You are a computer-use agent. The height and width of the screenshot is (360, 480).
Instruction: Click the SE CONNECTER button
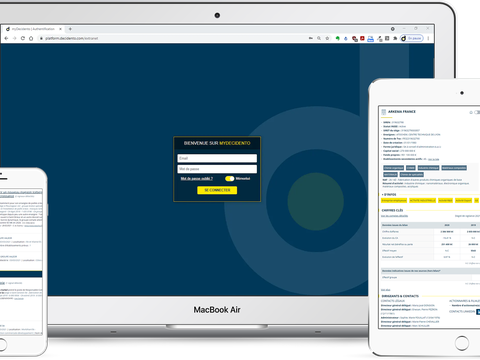tap(217, 190)
